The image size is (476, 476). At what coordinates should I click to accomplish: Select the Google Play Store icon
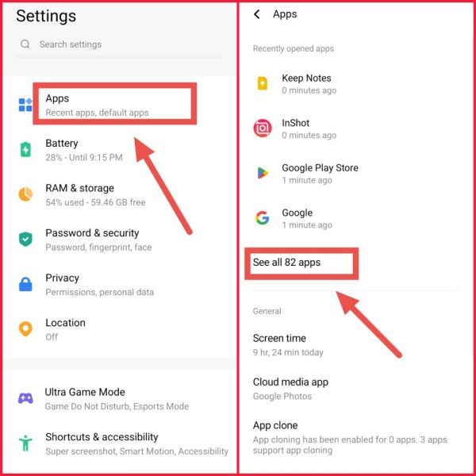pos(263,173)
